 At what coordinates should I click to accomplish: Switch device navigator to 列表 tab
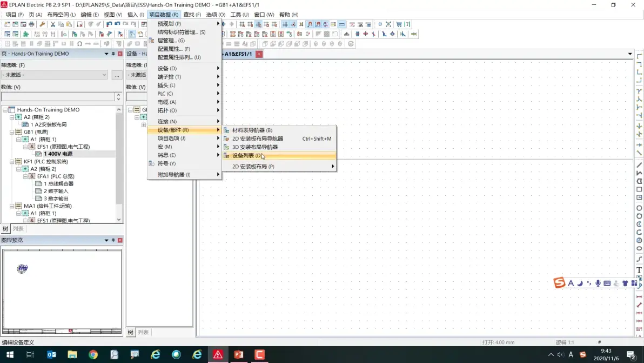click(143, 332)
